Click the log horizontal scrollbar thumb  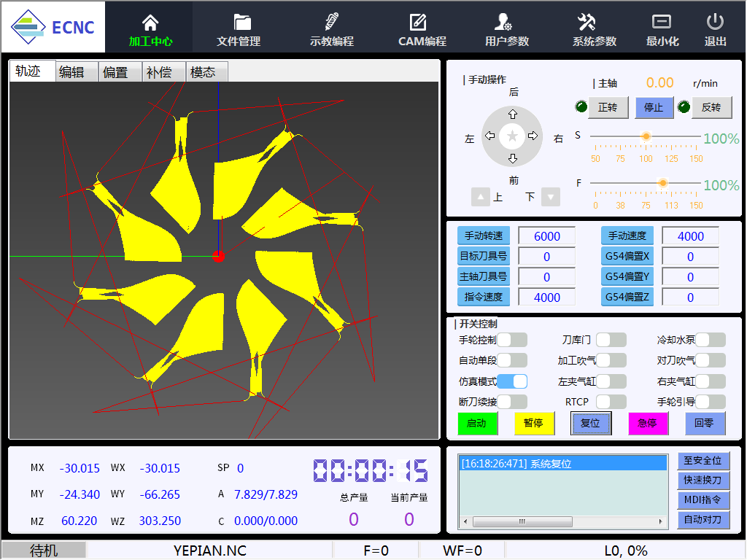click(x=522, y=521)
